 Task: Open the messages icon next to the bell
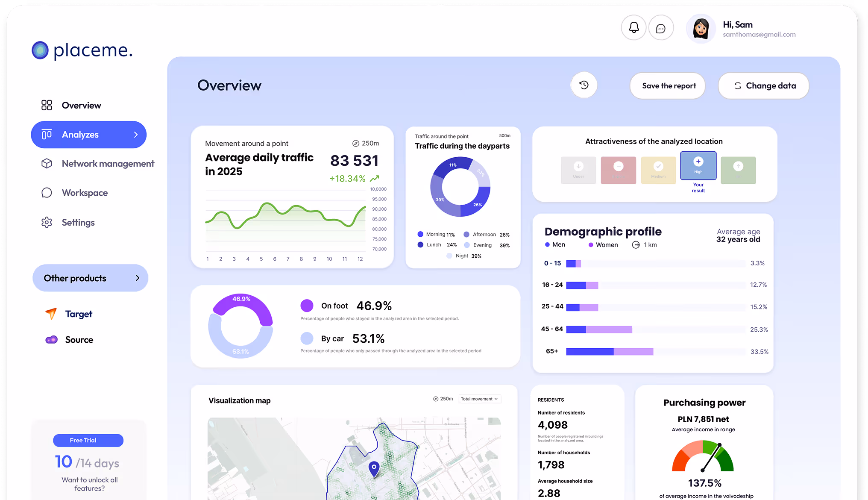coord(661,27)
